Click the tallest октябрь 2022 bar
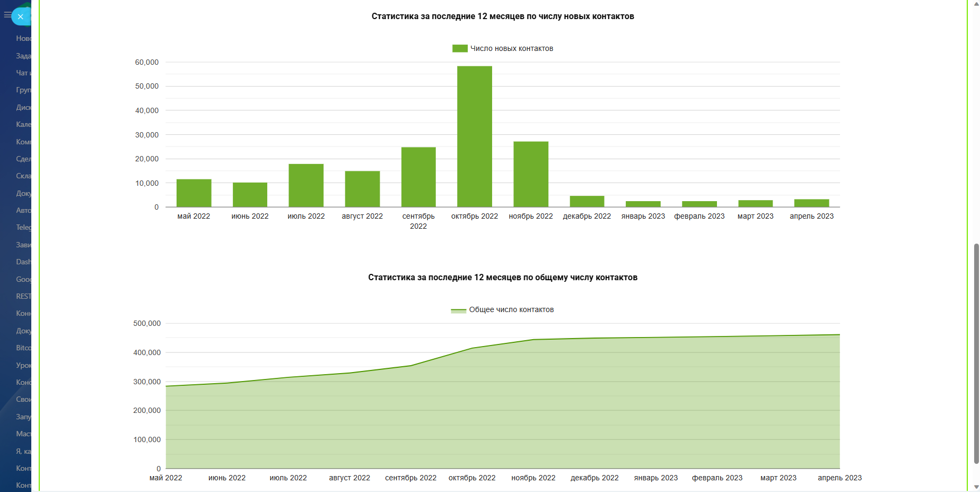This screenshot has width=980, height=492. (x=475, y=136)
